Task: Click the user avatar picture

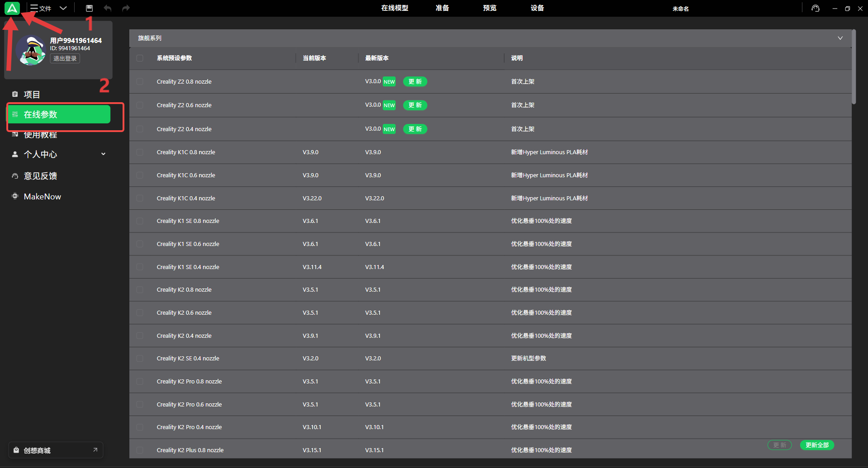Action: tap(31, 50)
